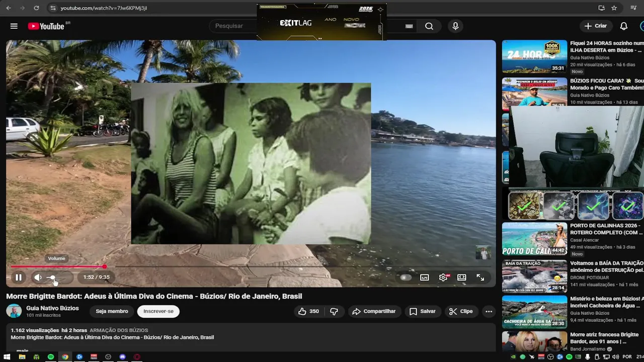Dislike the video
644x362 pixels.
pyautogui.click(x=334, y=311)
